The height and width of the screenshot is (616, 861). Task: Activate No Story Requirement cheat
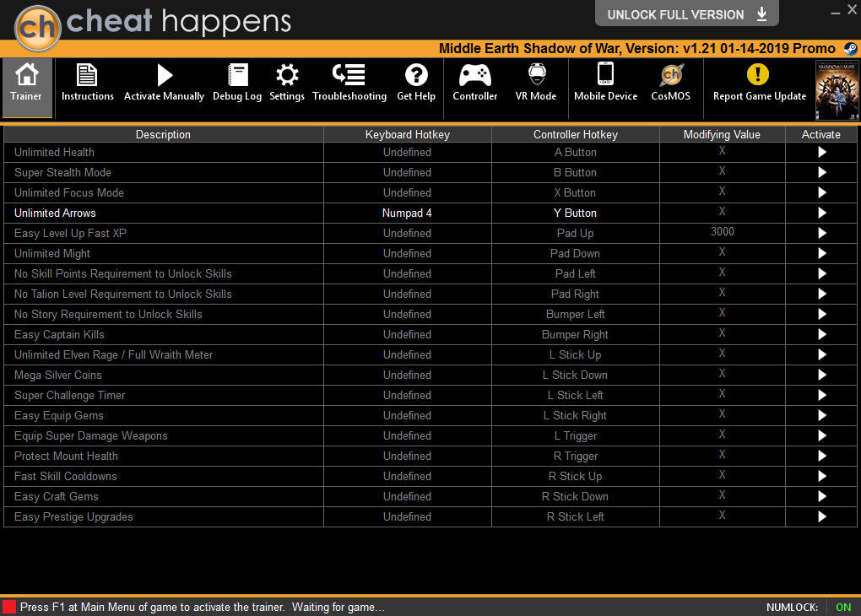point(821,314)
